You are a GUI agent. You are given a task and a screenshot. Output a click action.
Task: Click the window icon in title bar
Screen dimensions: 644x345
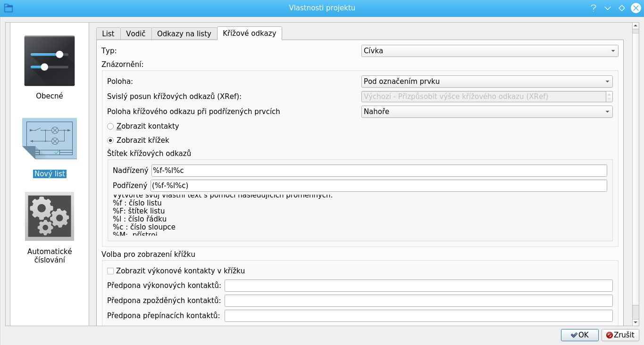coord(8,8)
